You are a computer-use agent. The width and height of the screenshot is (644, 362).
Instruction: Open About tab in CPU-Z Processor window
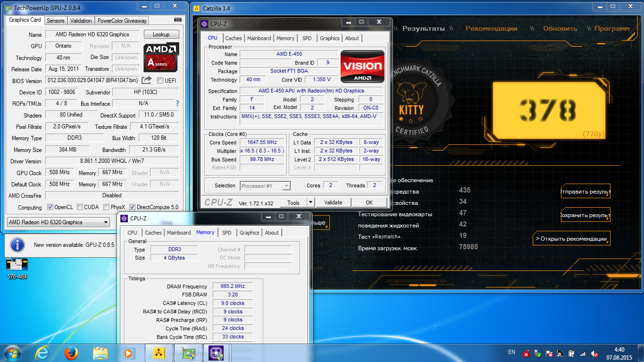pos(352,38)
